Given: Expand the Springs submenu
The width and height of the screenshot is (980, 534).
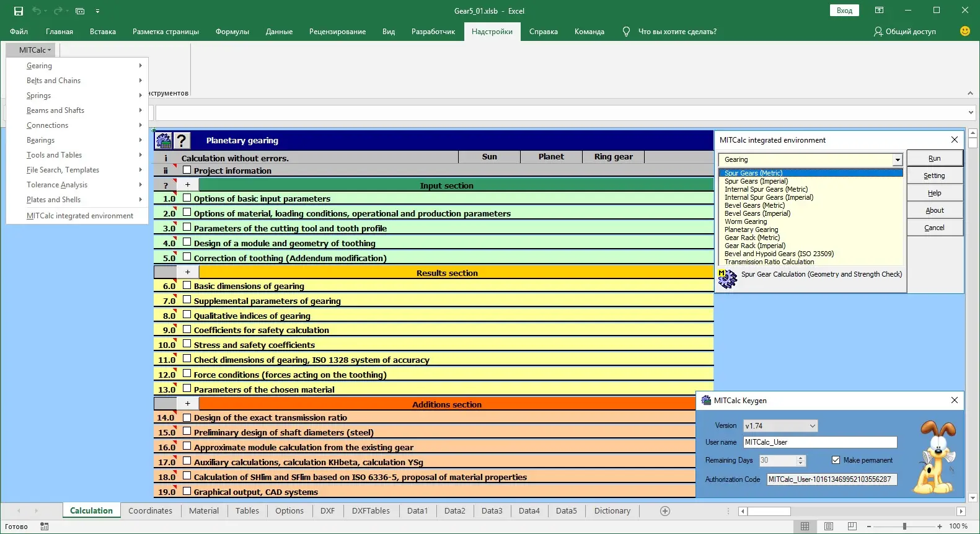Looking at the screenshot, I should pos(77,96).
